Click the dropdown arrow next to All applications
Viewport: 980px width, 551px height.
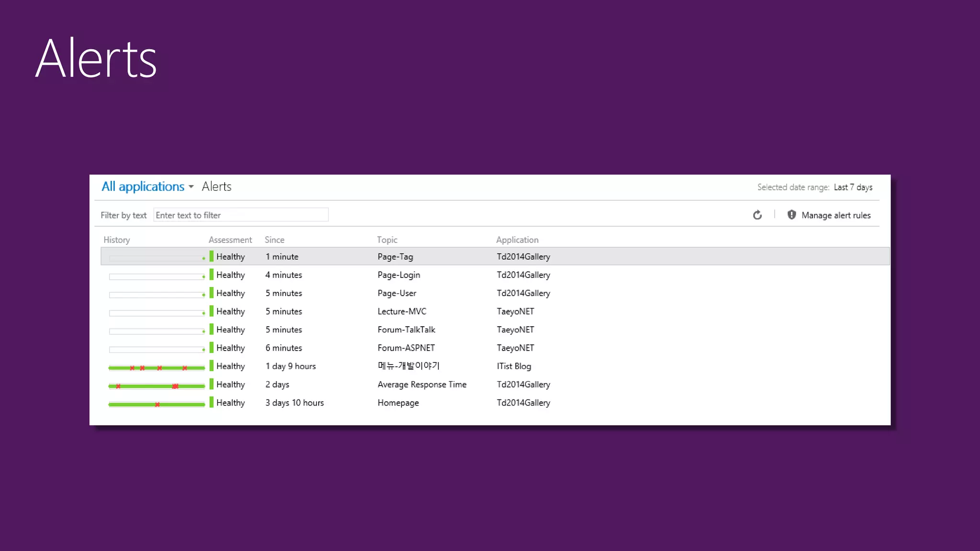(x=191, y=187)
